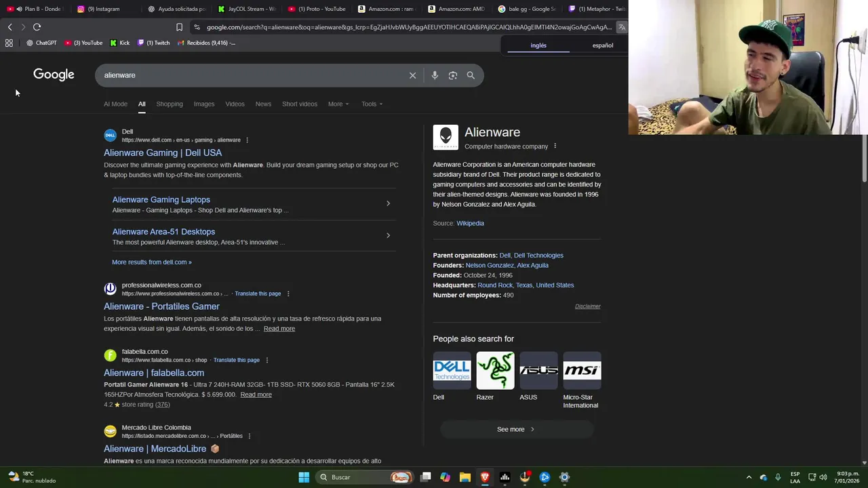
Task: Open Twitch bookmark
Action: pyautogui.click(x=154, y=43)
